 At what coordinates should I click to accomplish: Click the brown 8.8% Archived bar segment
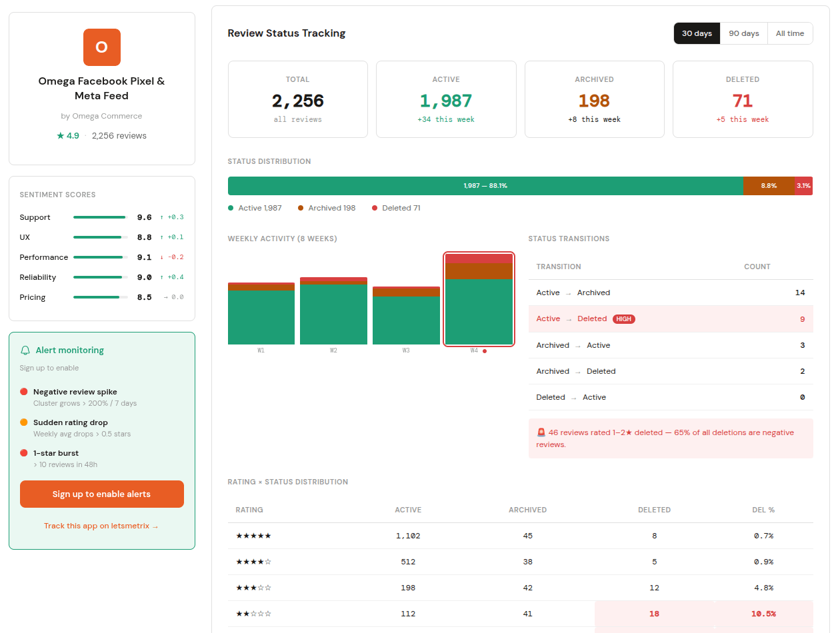(x=769, y=186)
